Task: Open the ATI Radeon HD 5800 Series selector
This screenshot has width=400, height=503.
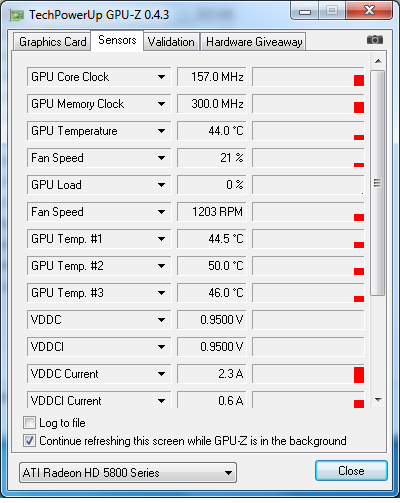Action: pyautogui.click(x=128, y=472)
